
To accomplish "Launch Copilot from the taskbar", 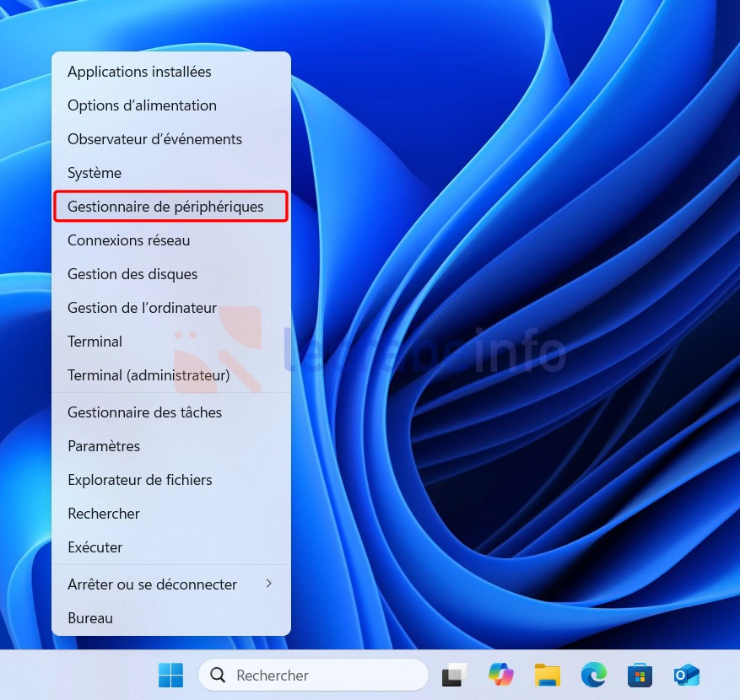I will [x=501, y=675].
